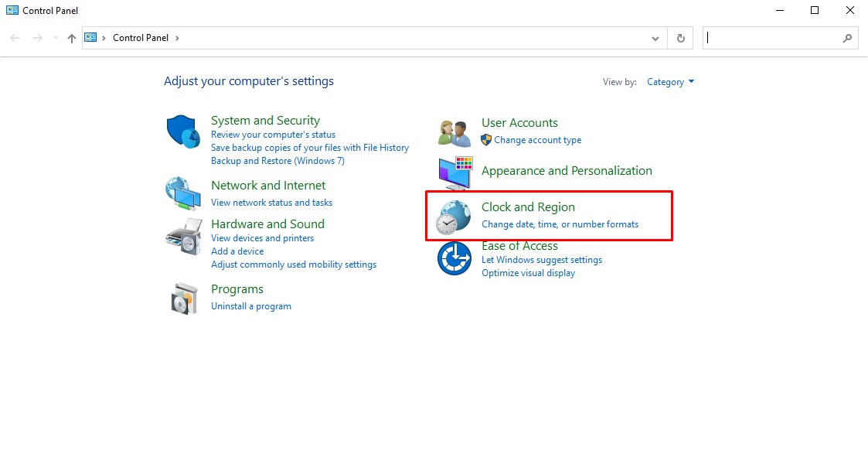
Task: Click the Clock and Region clock icon
Action: point(453,215)
